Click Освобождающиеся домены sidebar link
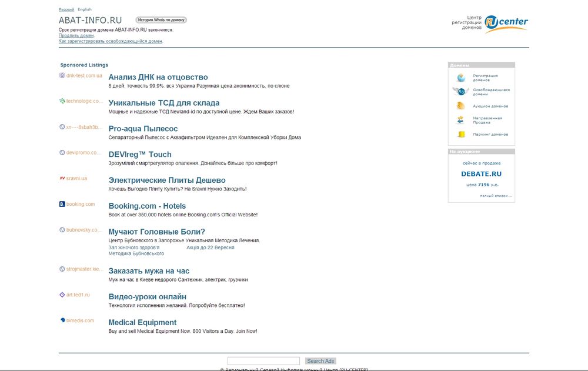This screenshot has width=588, height=371. click(x=491, y=92)
